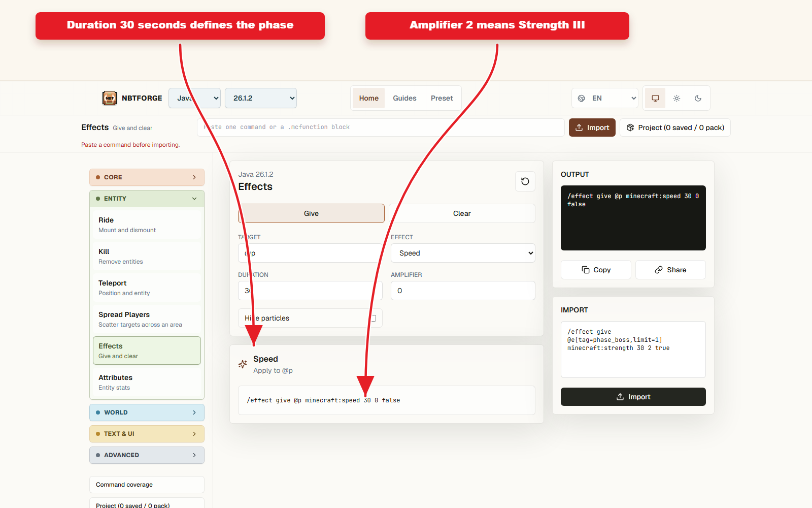812x508 pixels.
Task: Open the EN language dropdown
Action: click(x=605, y=98)
